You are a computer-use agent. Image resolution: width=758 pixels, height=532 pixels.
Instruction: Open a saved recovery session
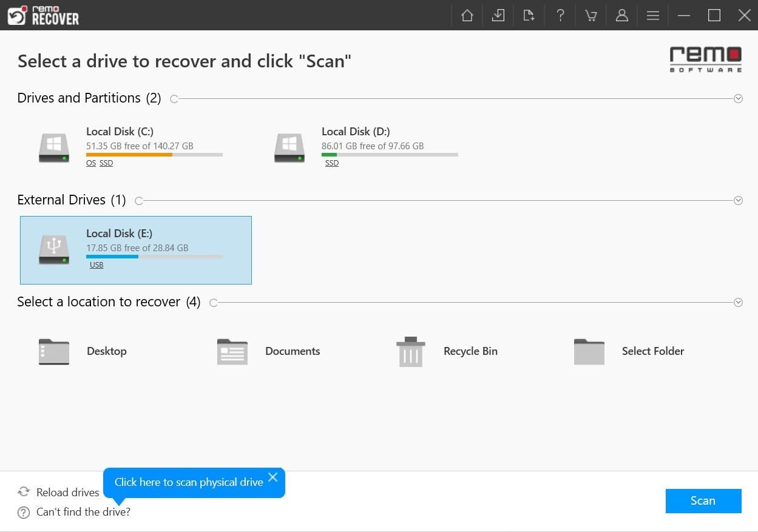click(529, 15)
